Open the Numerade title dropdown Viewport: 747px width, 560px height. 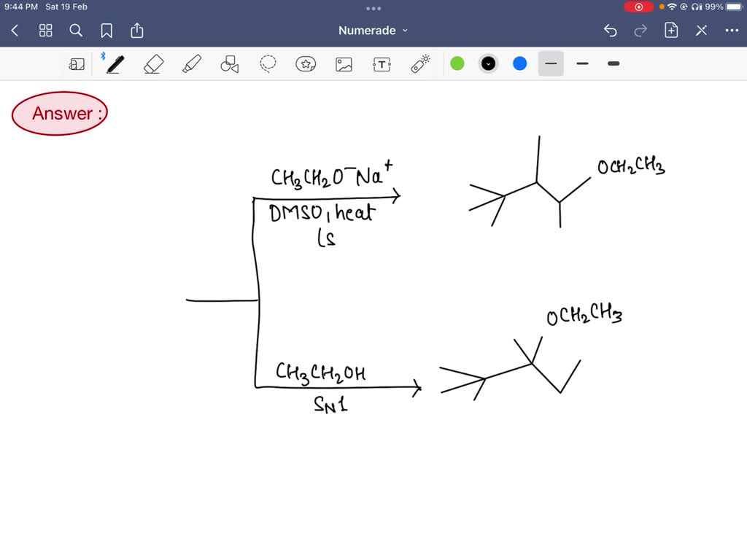pyautogui.click(x=373, y=31)
